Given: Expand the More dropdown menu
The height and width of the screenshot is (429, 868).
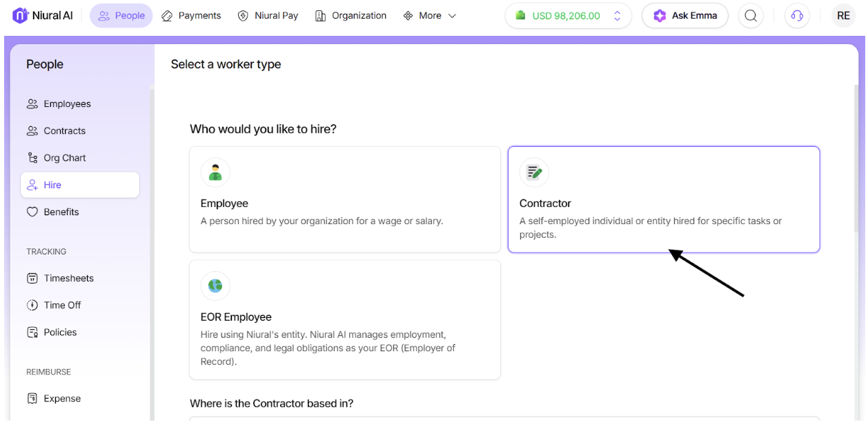Looking at the screenshot, I should click(x=430, y=15).
